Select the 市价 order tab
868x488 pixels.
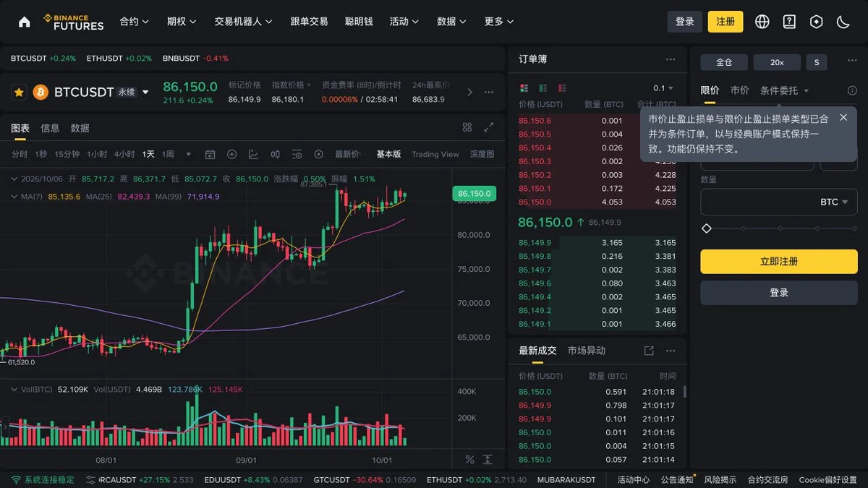(739, 90)
